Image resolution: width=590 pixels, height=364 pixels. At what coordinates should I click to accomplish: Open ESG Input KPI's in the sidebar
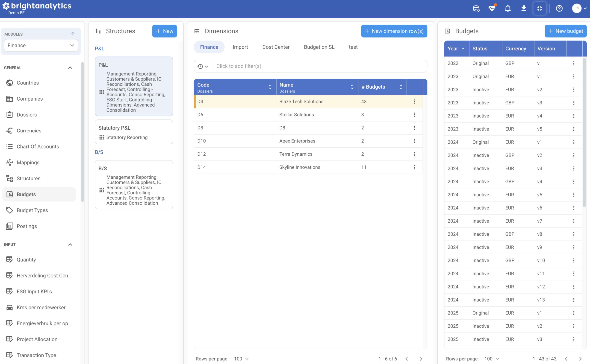pyautogui.click(x=39, y=291)
